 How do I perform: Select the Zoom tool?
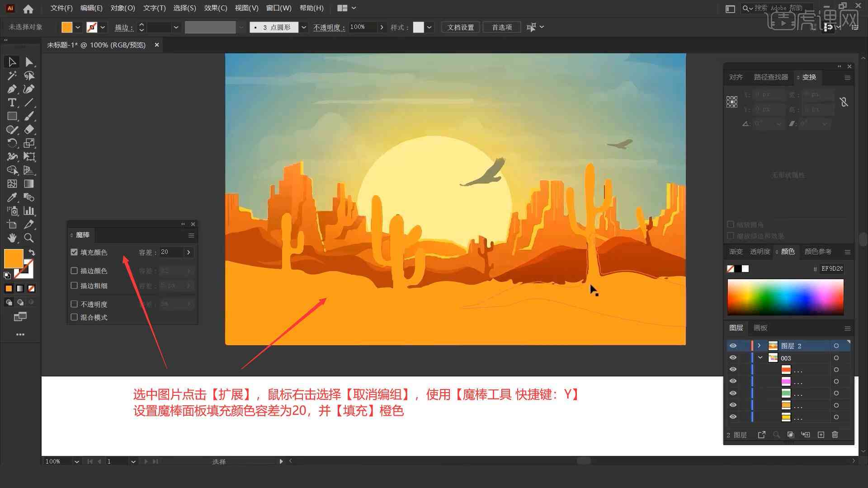tap(29, 238)
